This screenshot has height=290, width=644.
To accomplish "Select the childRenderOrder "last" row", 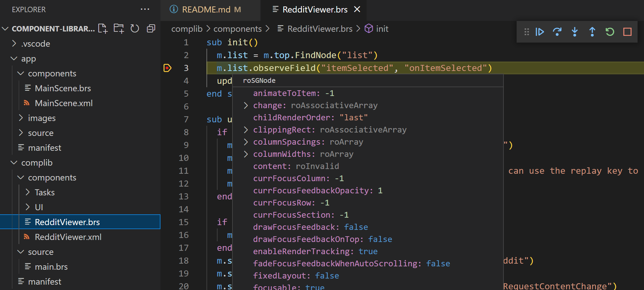I will tap(368, 118).
